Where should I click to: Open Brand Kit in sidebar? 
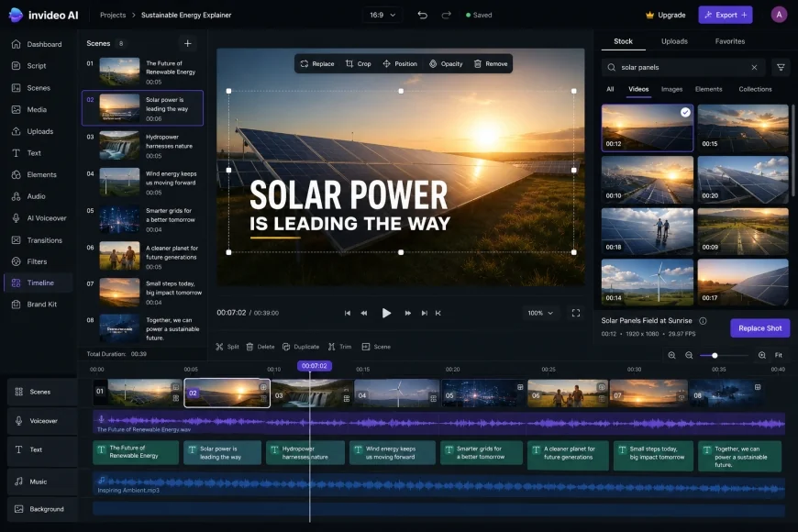(37, 305)
